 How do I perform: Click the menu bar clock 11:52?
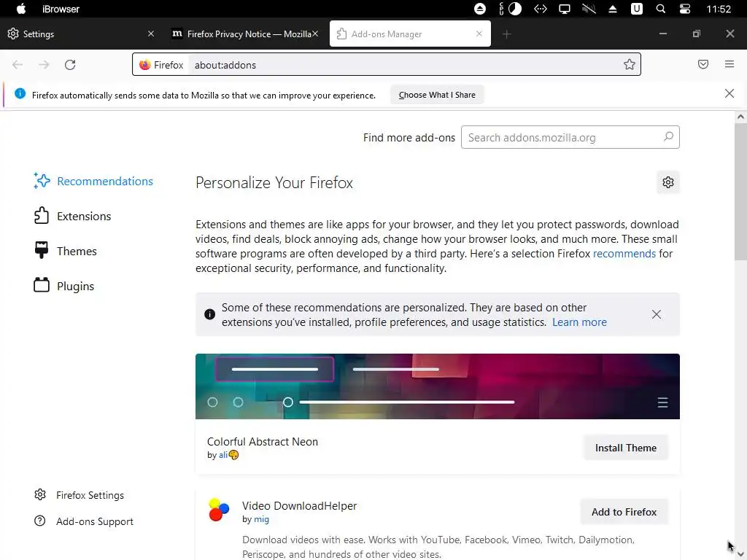[719, 9]
